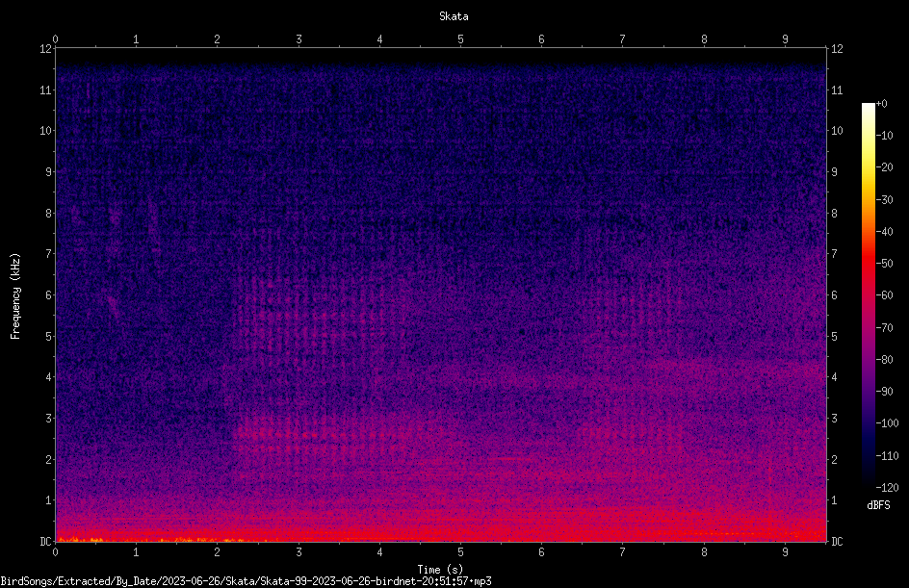Image resolution: width=909 pixels, height=588 pixels.
Task: Click the "-120" color scale label
Action: (x=887, y=488)
